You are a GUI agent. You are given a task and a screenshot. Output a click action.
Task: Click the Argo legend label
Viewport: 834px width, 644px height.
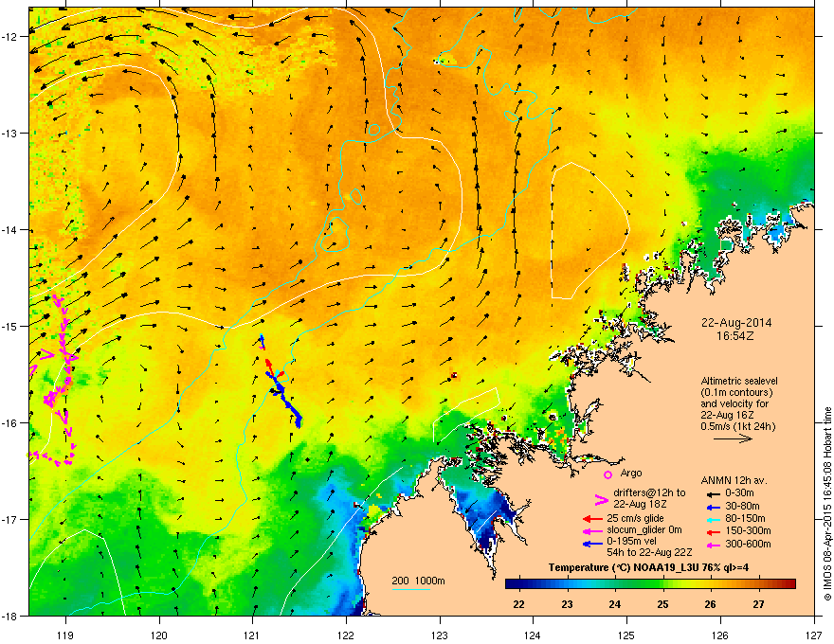click(x=631, y=473)
